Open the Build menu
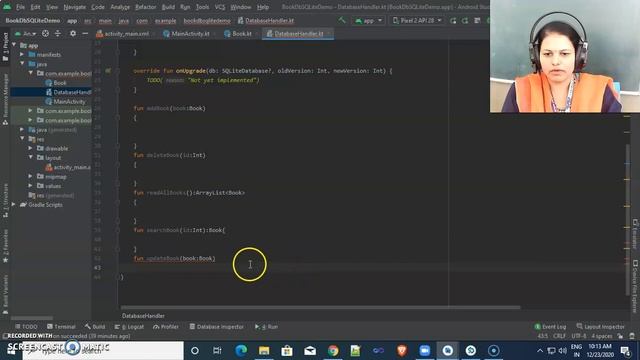This screenshot has height=360, width=640. pyautogui.click(x=168, y=7)
